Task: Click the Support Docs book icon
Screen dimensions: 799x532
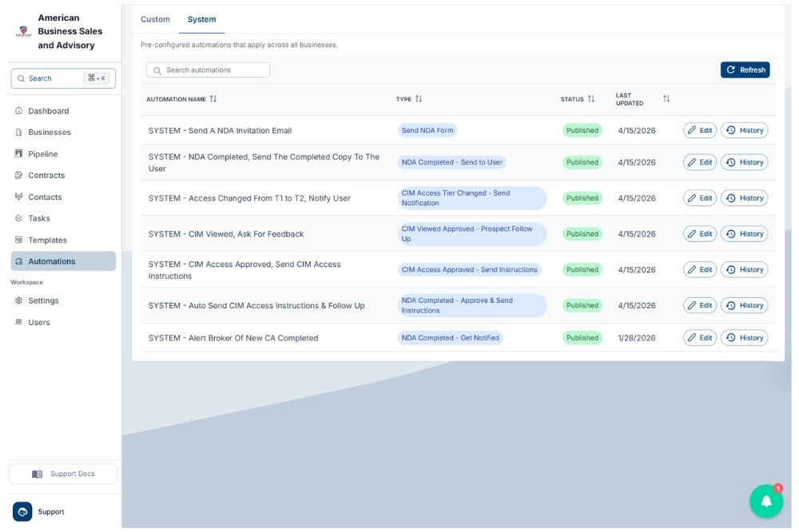Action: (38, 474)
